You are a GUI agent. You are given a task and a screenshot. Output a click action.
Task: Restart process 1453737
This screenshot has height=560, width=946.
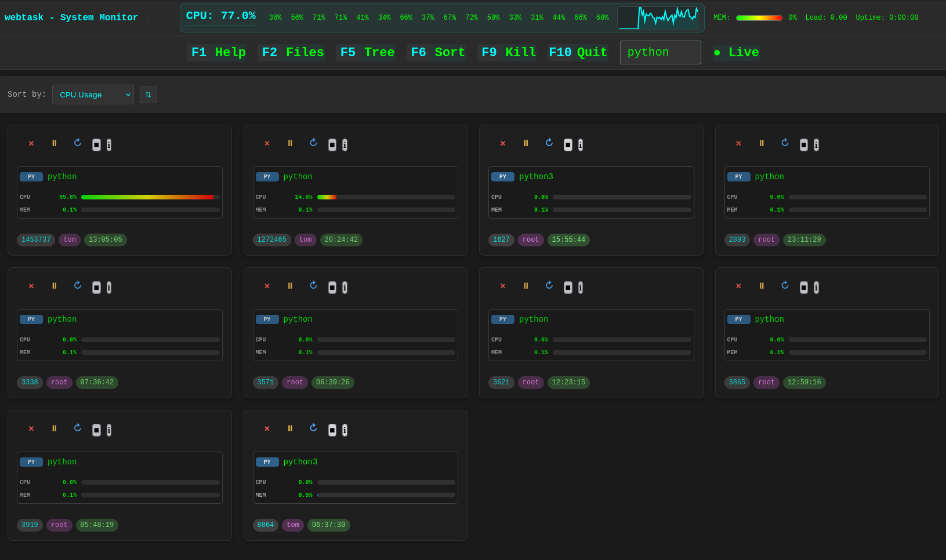pyautogui.click(x=78, y=143)
